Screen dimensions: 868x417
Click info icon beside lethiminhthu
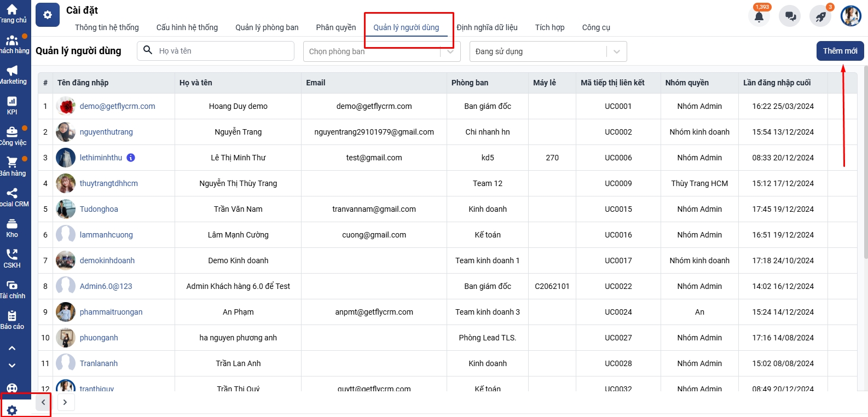click(x=131, y=158)
